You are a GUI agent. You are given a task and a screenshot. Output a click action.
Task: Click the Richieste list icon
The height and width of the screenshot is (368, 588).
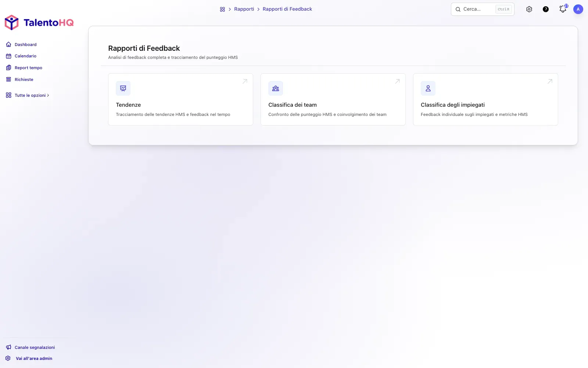click(x=8, y=79)
